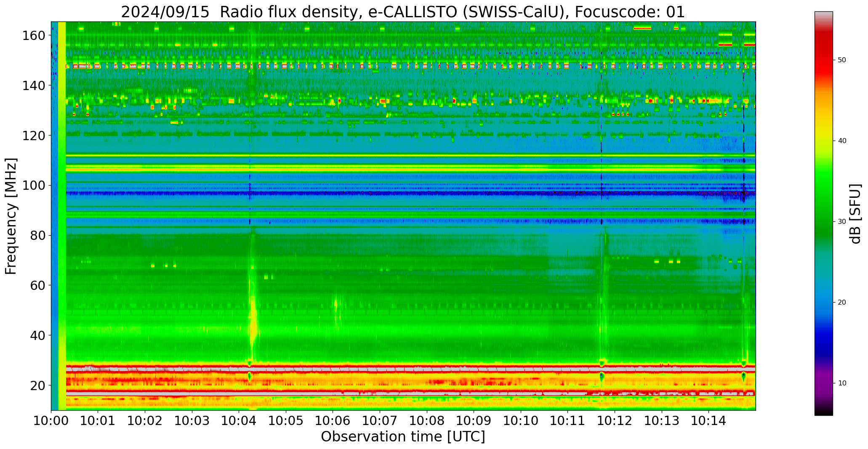Click the 10:06 time tick label

(x=333, y=420)
